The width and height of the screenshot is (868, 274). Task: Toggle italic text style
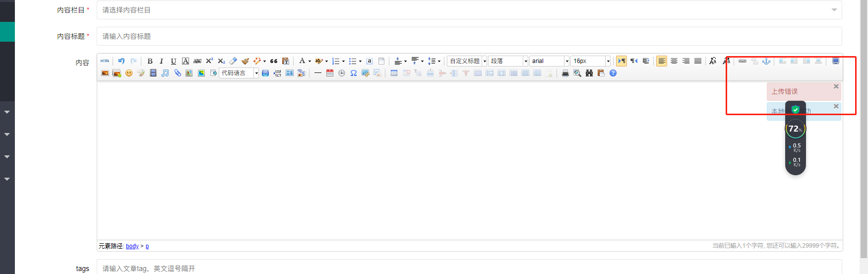point(161,61)
